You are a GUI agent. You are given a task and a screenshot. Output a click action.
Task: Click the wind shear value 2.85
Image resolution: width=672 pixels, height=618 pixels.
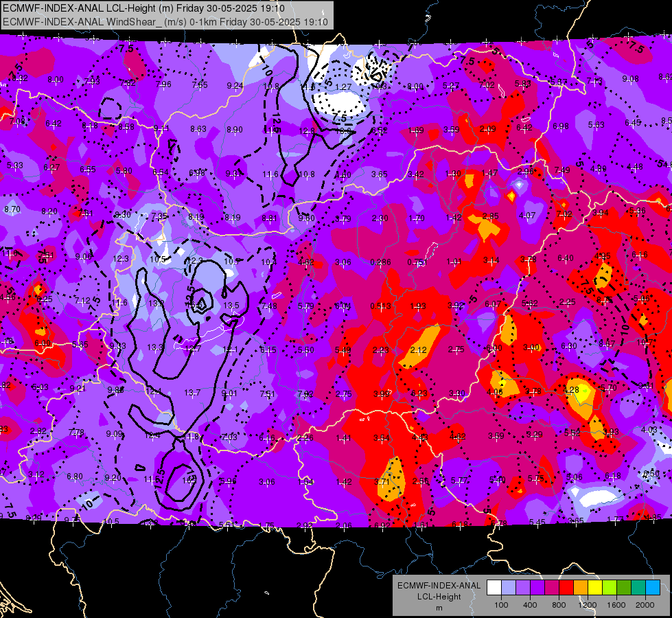pos(490,216)
